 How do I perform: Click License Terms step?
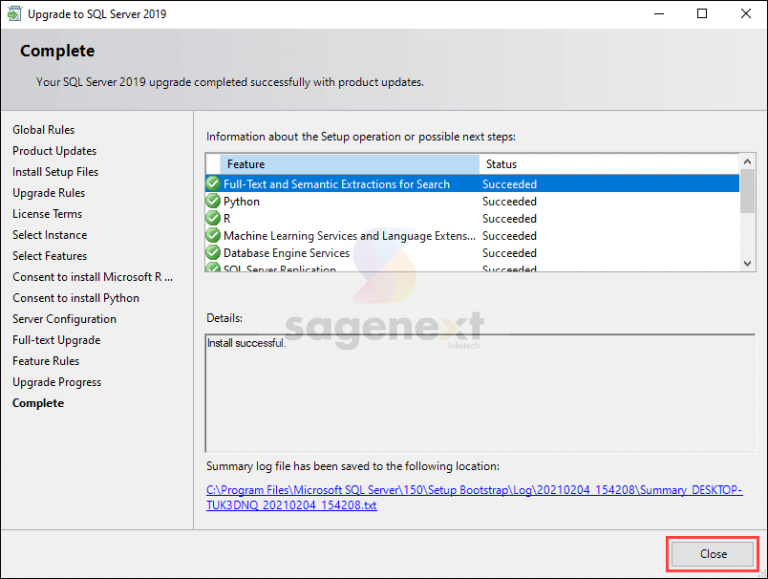(x=47, y=214)
